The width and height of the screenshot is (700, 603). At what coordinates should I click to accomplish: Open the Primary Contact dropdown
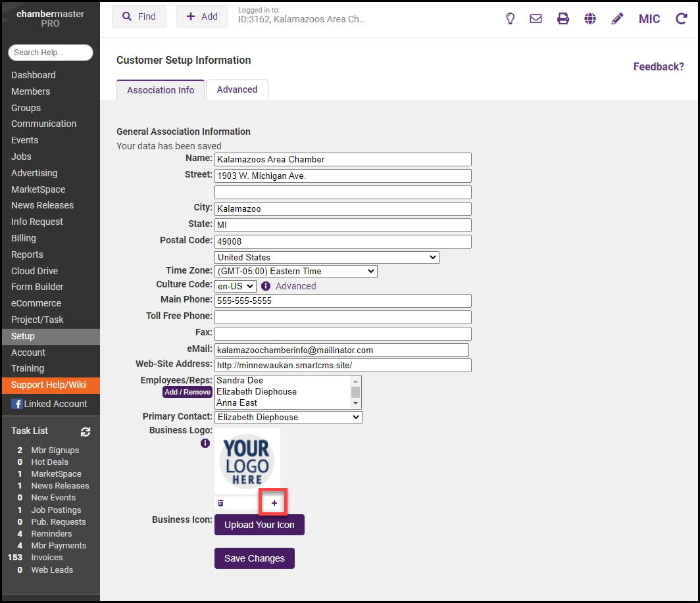(288, 417)
